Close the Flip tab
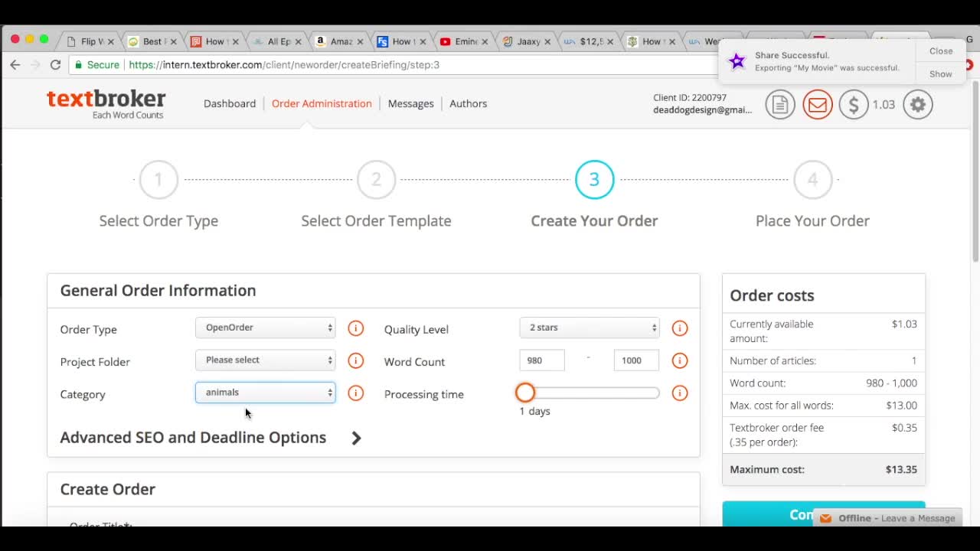This screenshot has height=551, width=980. coord(110,41)
